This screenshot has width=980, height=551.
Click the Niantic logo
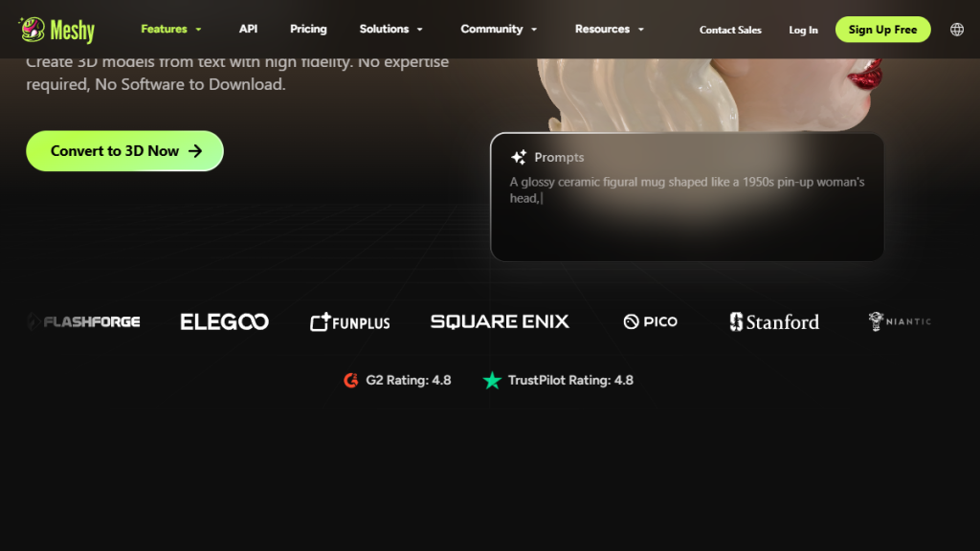point(900,321)
